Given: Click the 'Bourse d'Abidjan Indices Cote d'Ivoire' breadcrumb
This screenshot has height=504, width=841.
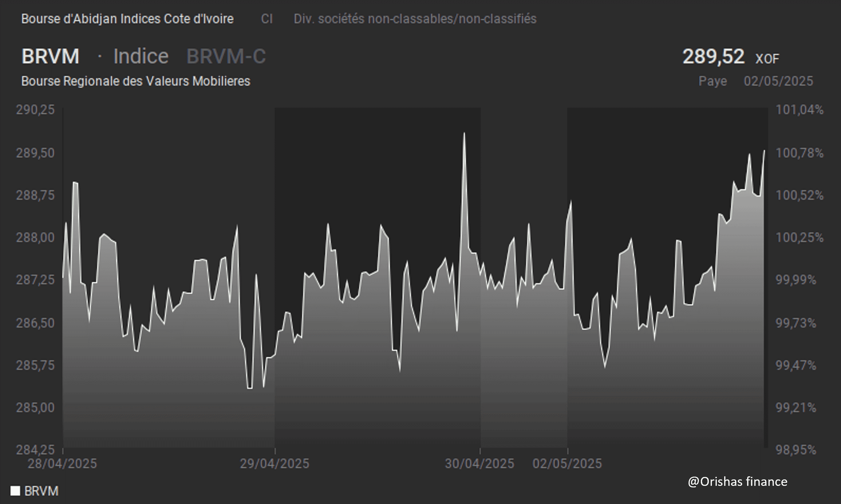Looking at the screenshot, I should (x=127, y=19).
